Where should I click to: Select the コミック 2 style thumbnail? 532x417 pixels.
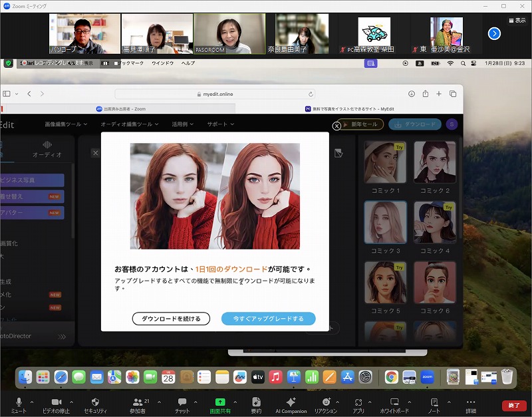coord(435,162)
